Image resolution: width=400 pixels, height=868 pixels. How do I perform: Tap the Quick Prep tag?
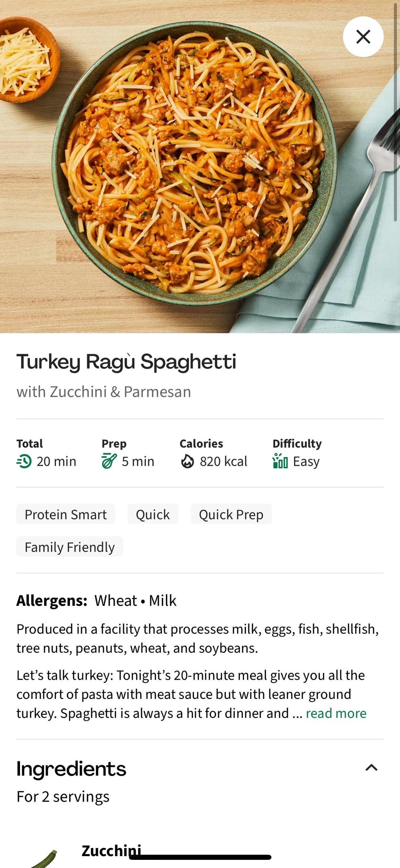[231, 514]
